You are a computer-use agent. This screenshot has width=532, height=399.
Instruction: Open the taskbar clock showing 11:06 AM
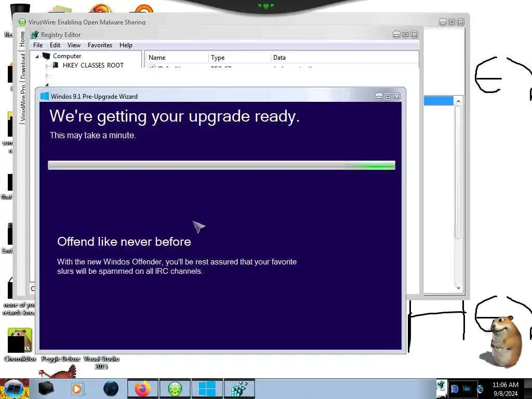(505, 389)
